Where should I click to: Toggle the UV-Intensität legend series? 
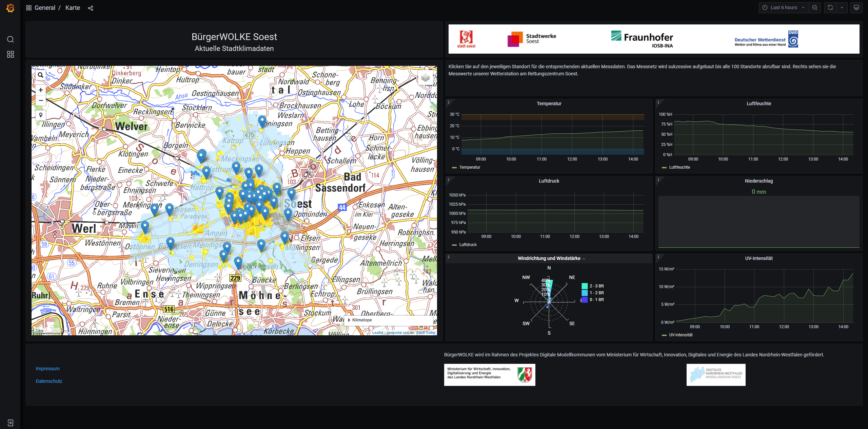click(x=680, y=335)
